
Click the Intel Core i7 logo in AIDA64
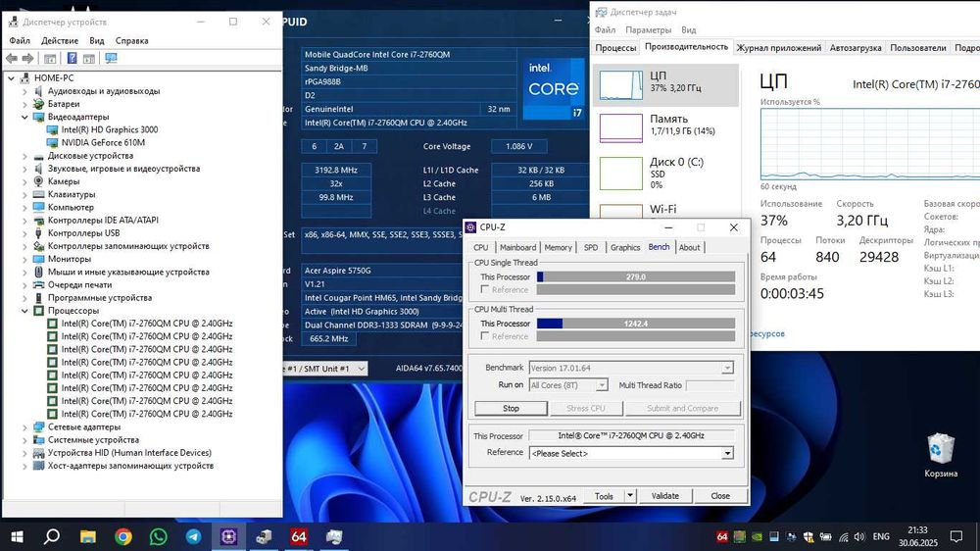point(554,89)
